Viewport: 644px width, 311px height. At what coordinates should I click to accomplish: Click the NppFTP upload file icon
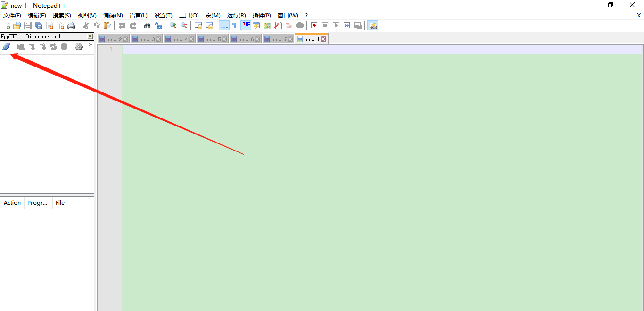(x=42, y=47)
